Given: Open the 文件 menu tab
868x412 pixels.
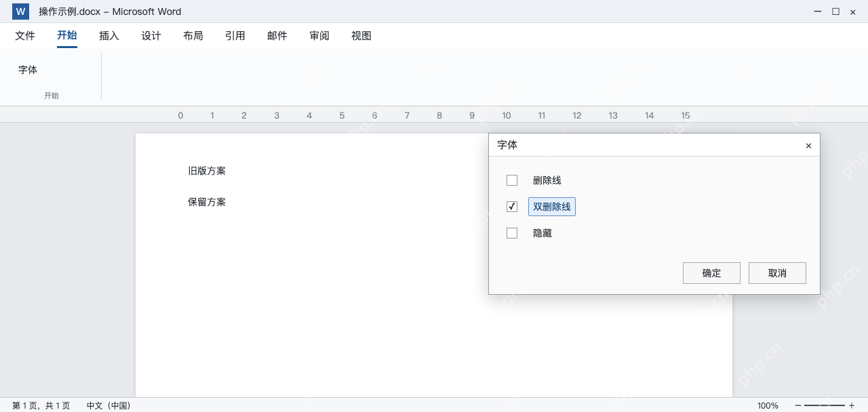Looking at the screenshot, I should point(25,36).
